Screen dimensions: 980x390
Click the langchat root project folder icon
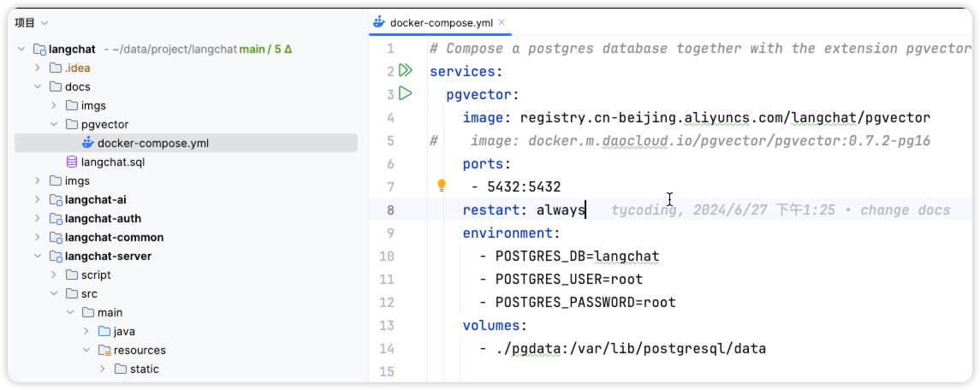(x=39, y=50)
